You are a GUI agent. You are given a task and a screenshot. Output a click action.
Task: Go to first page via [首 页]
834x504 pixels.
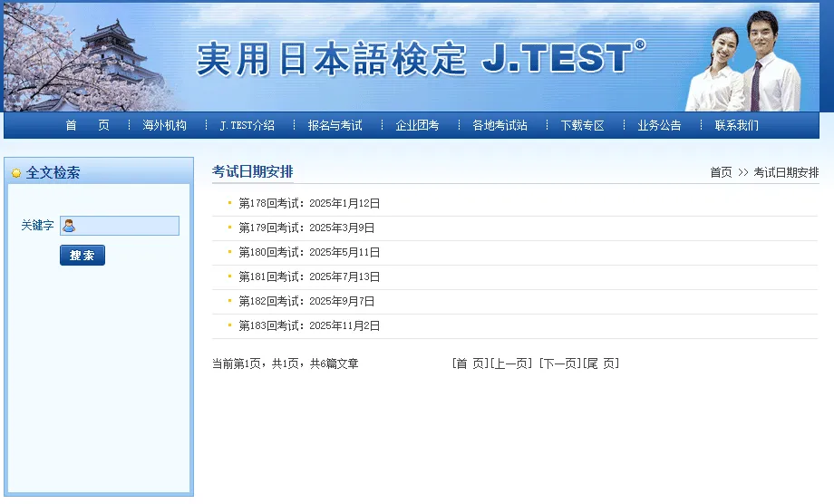[470, 363]
